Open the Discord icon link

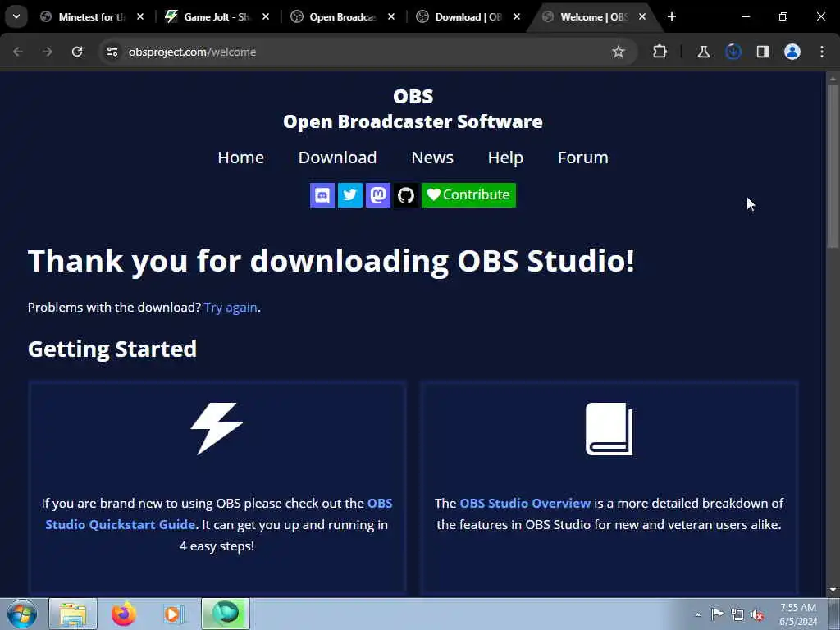[322, 195]
